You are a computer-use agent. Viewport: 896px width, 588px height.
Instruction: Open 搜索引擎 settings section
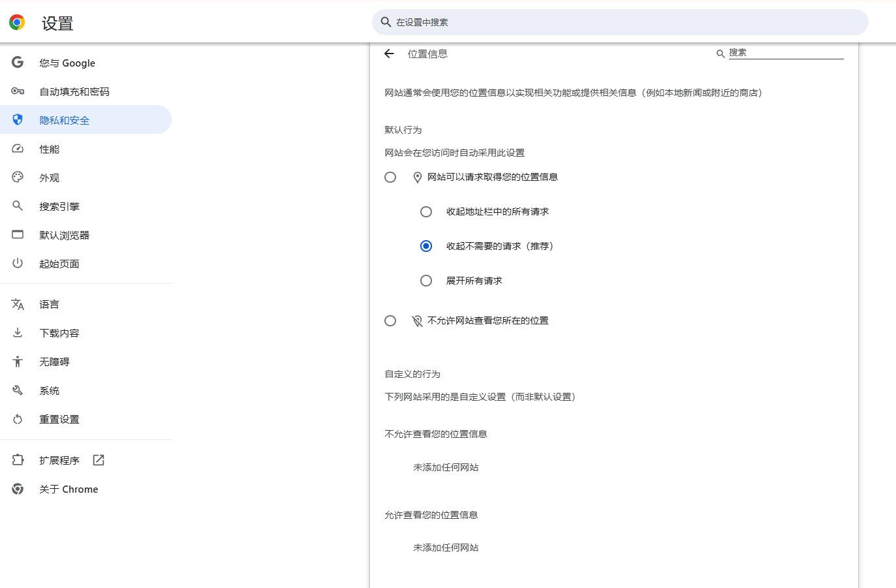[x=85, y=206]
